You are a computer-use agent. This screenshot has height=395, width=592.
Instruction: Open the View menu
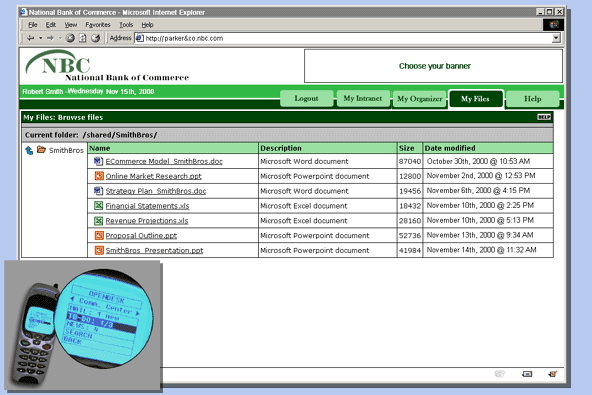71,25
